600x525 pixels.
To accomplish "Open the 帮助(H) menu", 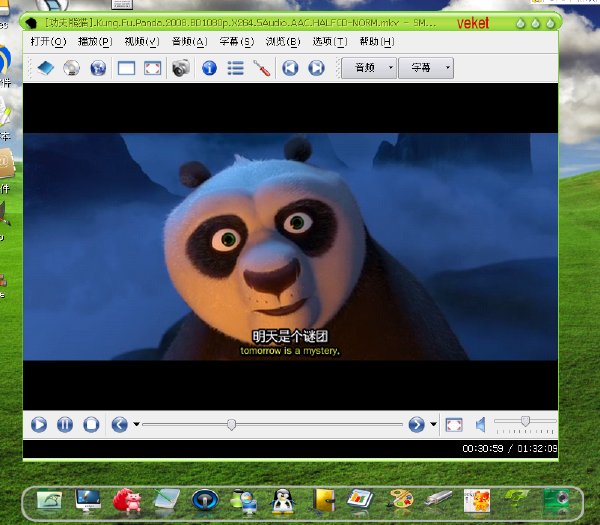I will point(377,41).
